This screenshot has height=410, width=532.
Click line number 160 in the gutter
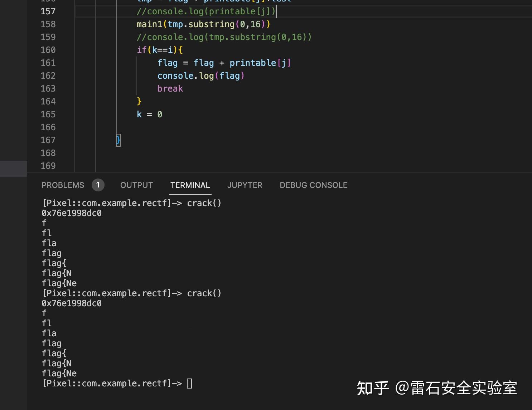48,50
